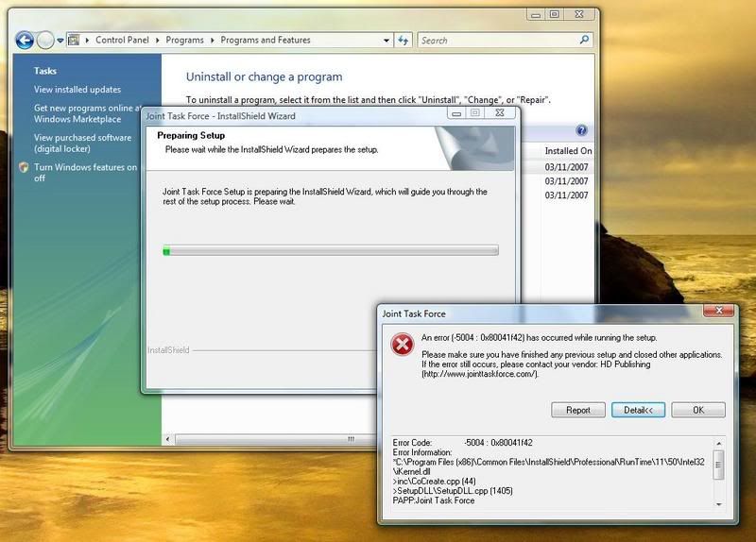
Task: Click the magnifier search icon
Action: [584, 40]
